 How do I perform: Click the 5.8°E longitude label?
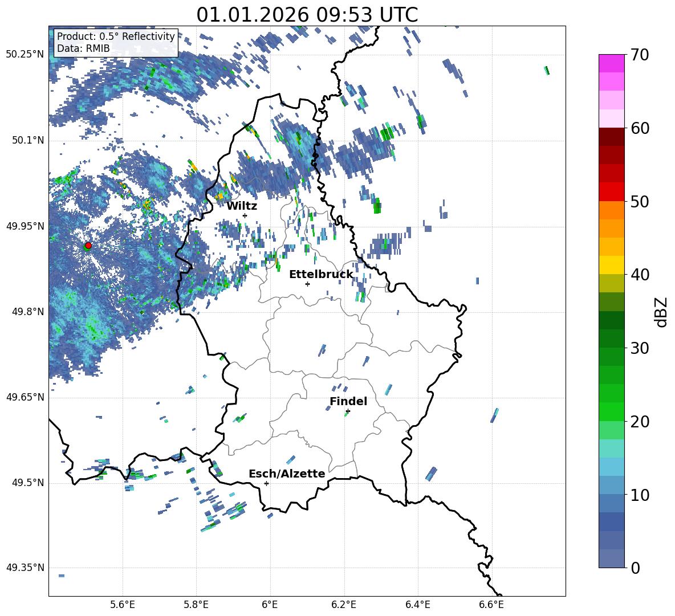196,605
